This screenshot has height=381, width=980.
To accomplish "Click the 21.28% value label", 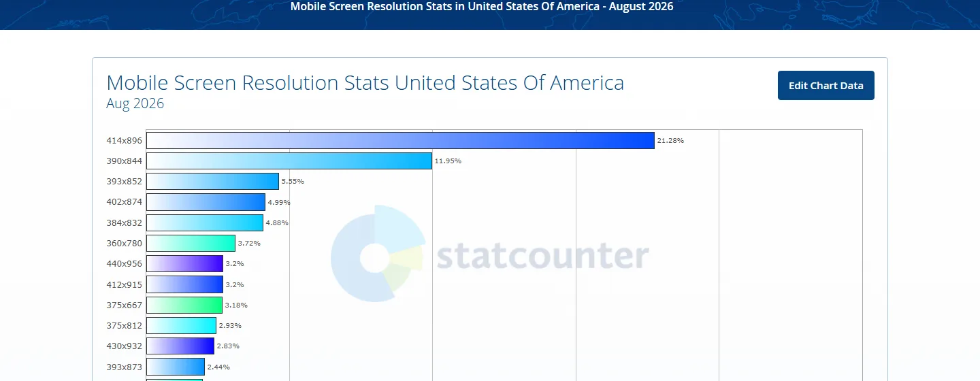I will pyautogui.click(x=670, y=140).
